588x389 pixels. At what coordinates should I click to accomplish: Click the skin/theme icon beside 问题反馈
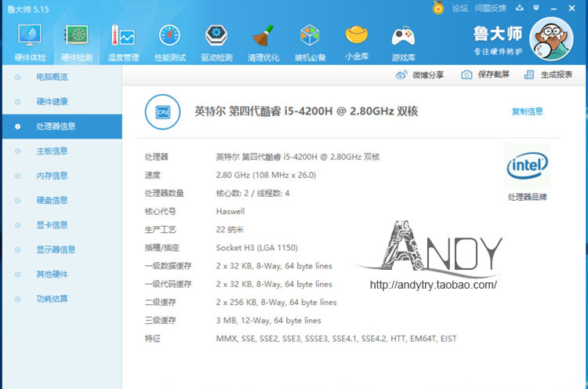point(520,8)
